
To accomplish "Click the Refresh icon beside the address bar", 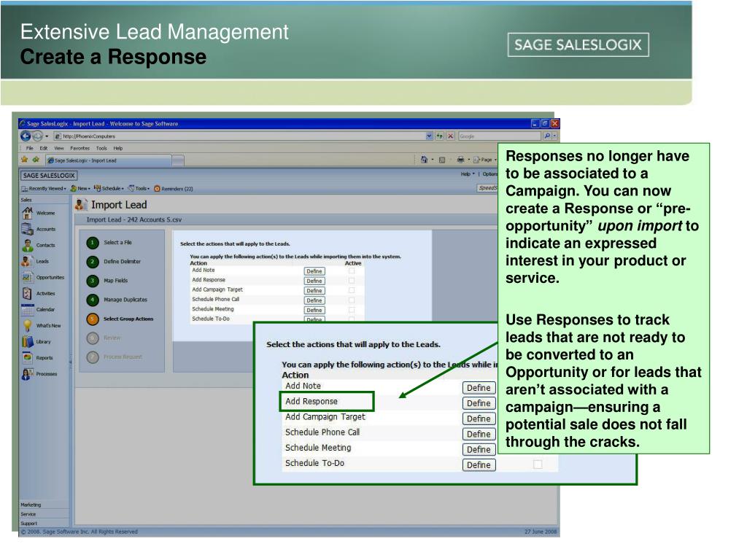I will pos(439,136).
